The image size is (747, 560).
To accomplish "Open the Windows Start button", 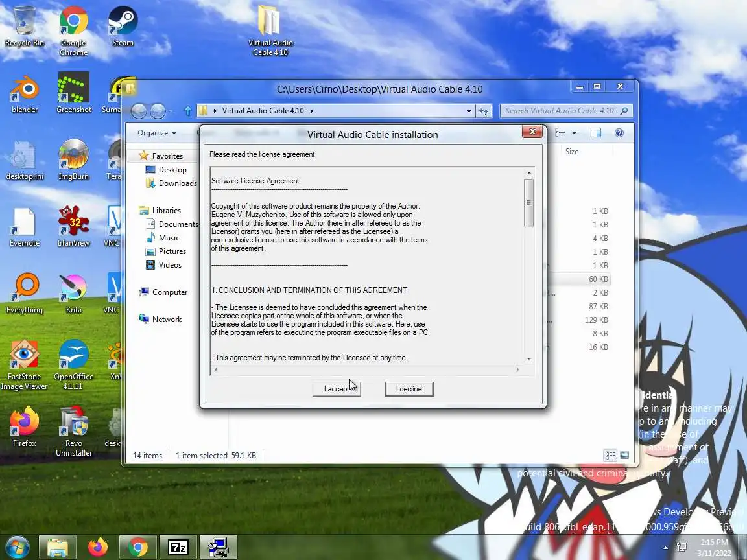I will [x=17, y=547].
